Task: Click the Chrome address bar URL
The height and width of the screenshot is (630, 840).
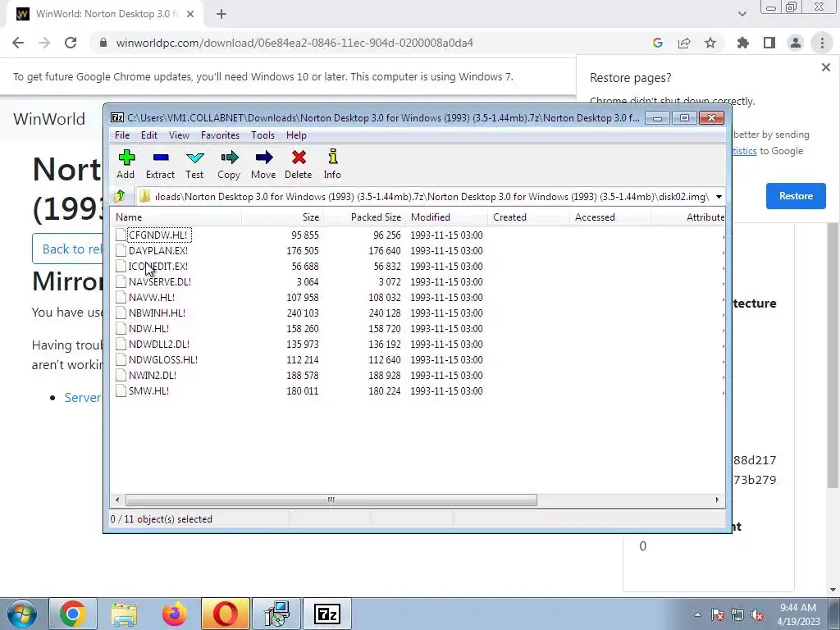Action: click(294, 43)
